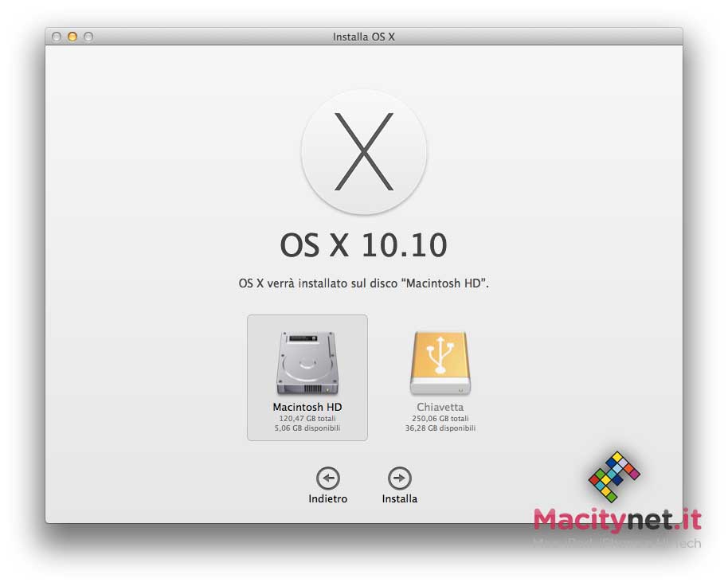This screenshot has width=728, height=586.
Task: Click the '5,06 GB disponibili' text
Action: tap(307, 428)
